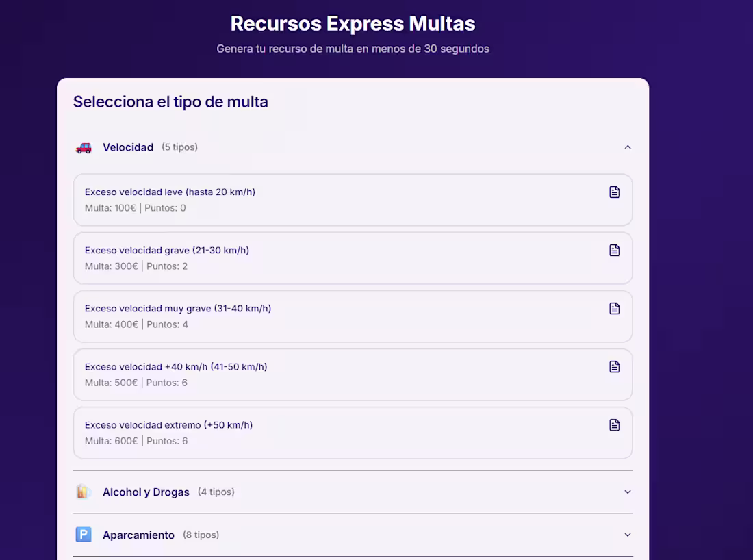The height and width of the screenshot is (560, 753).
Task: Click document icon for Exceso velocidad grave
Action: pyautogui.click(x=614, y=251)
